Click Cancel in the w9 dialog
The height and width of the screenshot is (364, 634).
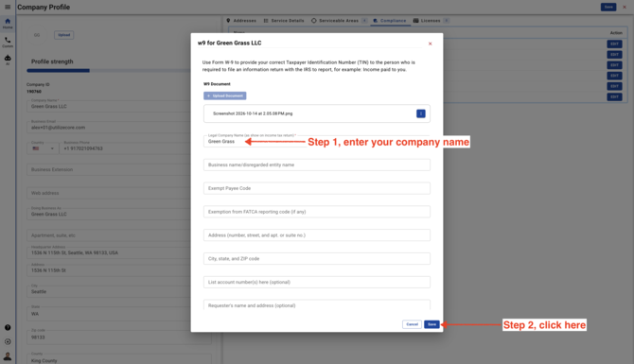pos(412,324)
